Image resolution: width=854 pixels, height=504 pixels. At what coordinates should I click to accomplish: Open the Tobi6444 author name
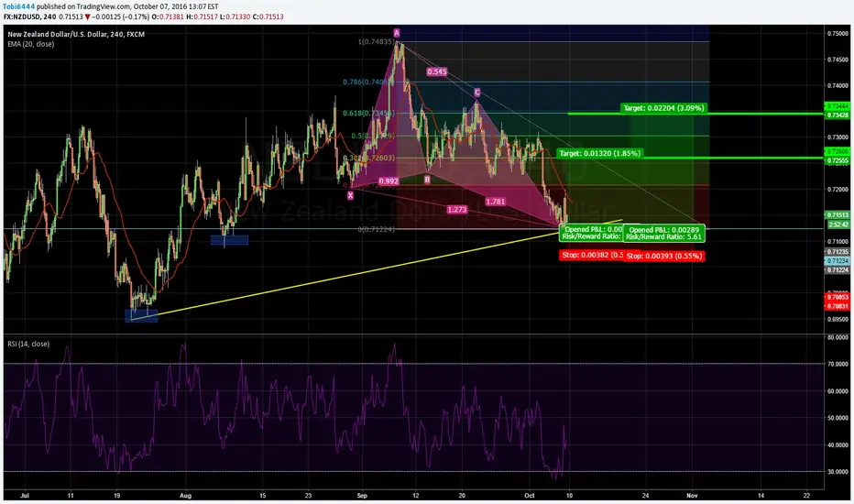pyautogui.click(x=19, y=6)
